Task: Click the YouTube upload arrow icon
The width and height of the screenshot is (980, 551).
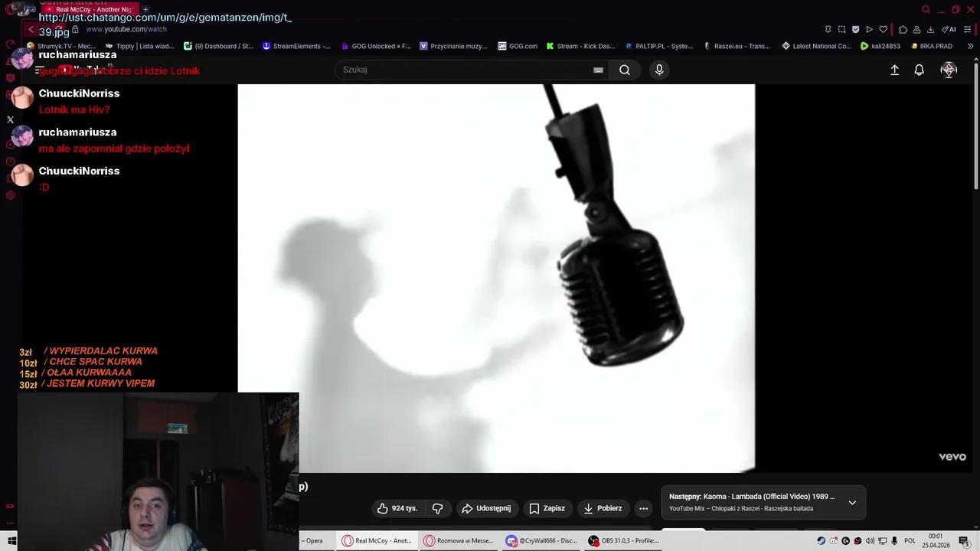Action: [894, 70]
